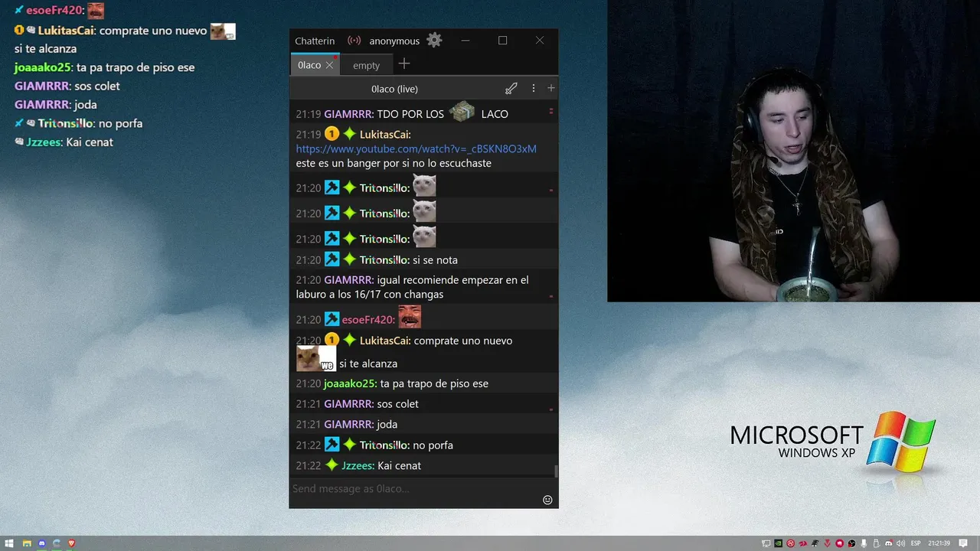Click the 0laco (live) channel header
Viewport: 980px width, 551px height.
[x=395, y=89]
